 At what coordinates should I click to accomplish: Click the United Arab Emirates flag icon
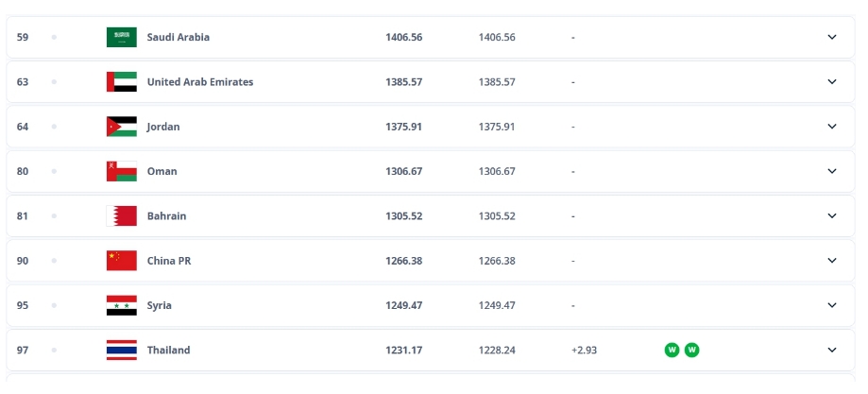(x=122, y=82)
